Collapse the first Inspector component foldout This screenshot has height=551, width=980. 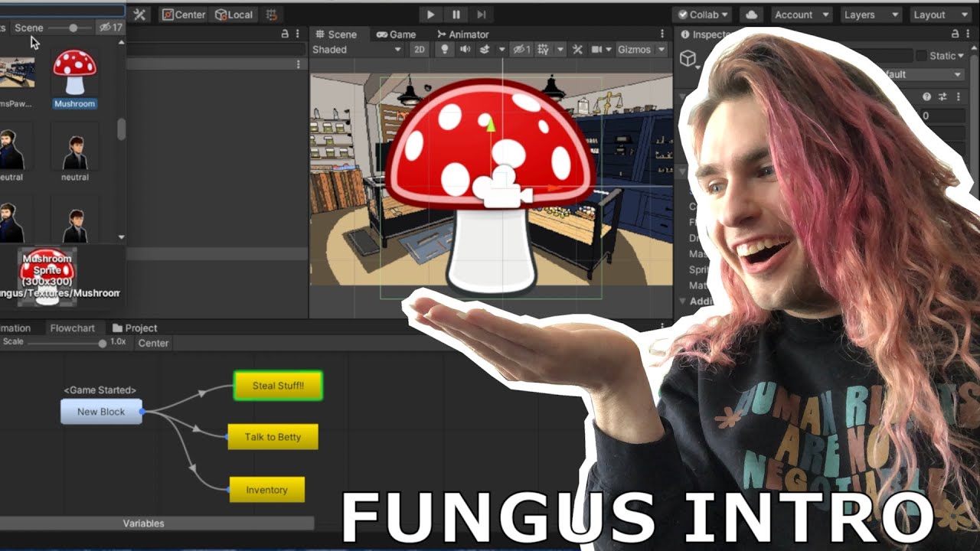[x=682, y=96]
